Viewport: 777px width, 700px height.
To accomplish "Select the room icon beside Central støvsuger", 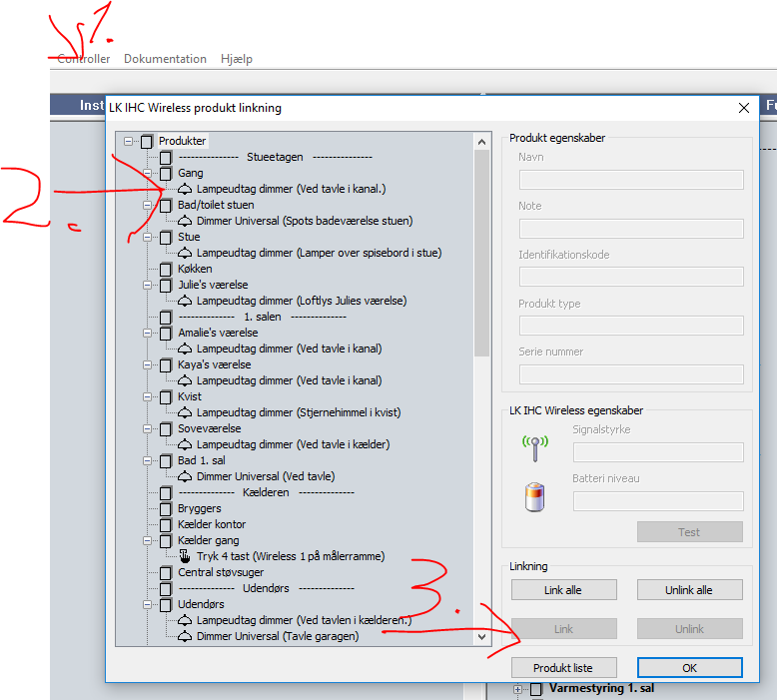I will click(x=166, y=572).
